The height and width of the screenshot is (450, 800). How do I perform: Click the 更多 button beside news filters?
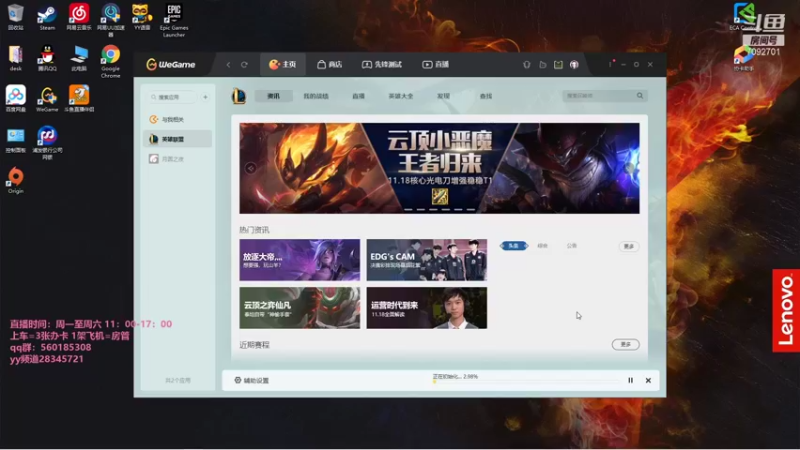pos(629,246)
